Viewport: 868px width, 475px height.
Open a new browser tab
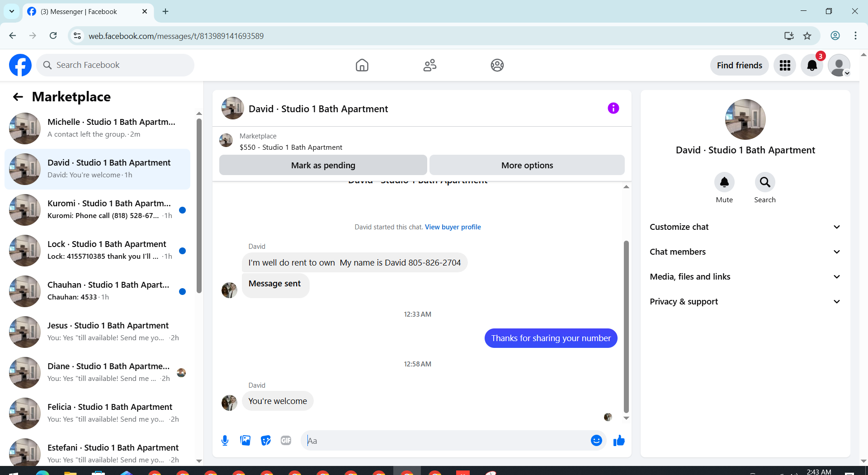pyautogui.click(x=165, y=11)
